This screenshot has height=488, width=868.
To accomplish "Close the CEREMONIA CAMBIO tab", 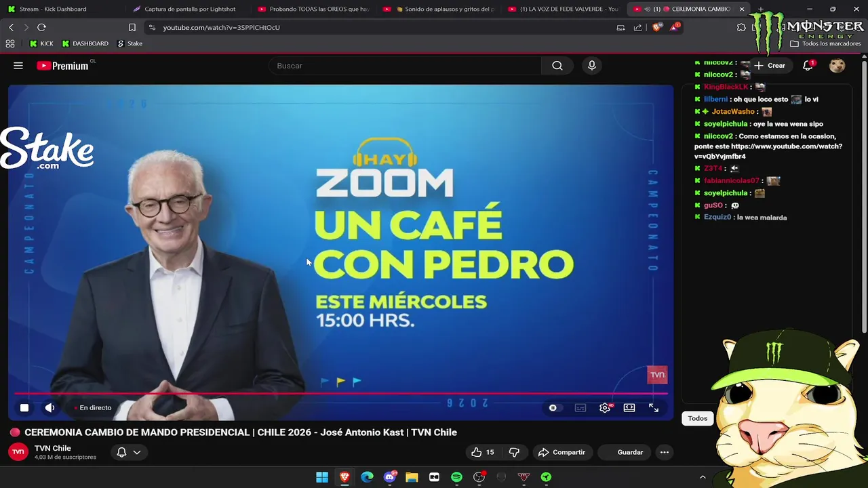I will tap(742, 9).
